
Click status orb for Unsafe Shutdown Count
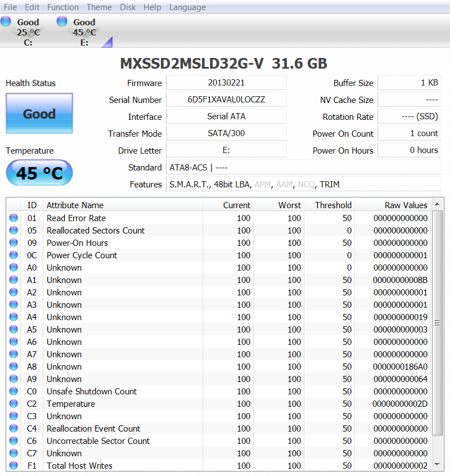[13, 392]
